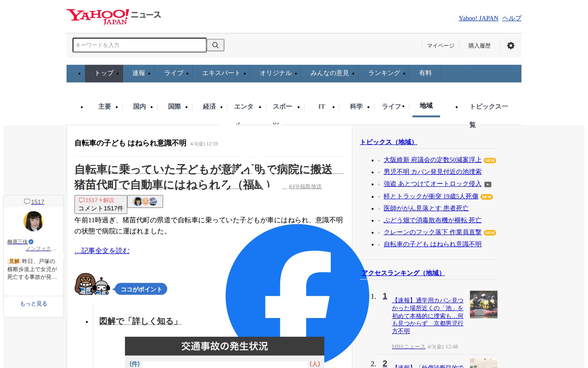This screenshot has width=588, height=368.
Task: Switch to the 国内 category tab
Action: [139, 106]
